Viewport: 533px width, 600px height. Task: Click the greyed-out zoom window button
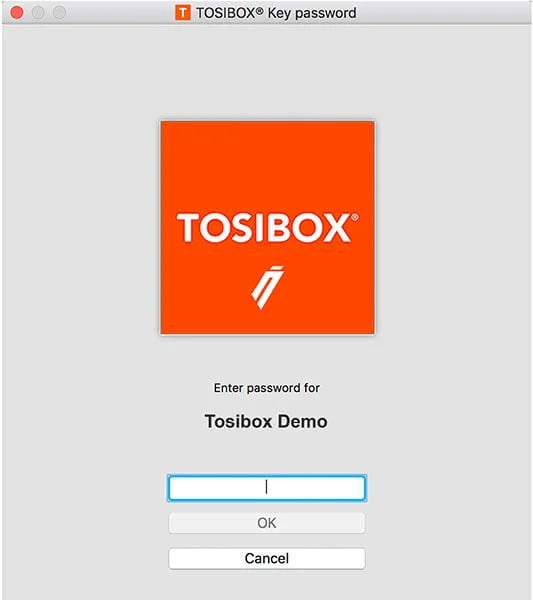pos(59,13)
